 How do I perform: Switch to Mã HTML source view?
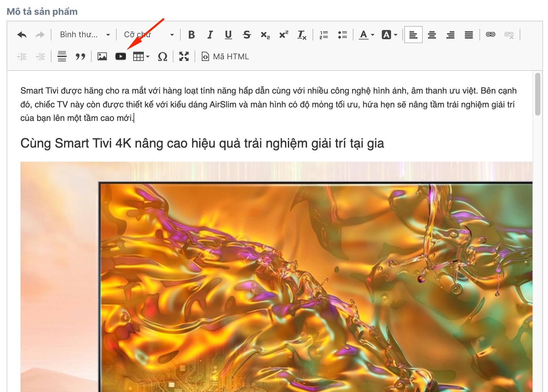225,57
